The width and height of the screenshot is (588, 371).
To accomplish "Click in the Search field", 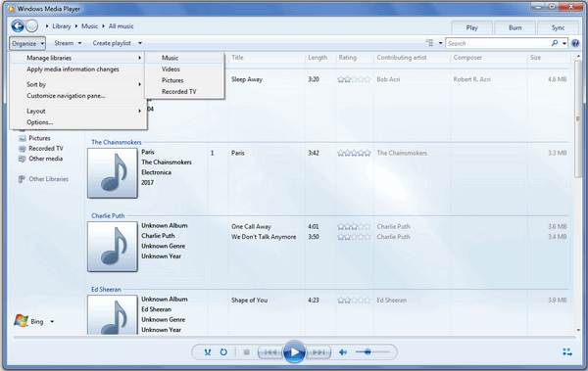I will 499,43.
